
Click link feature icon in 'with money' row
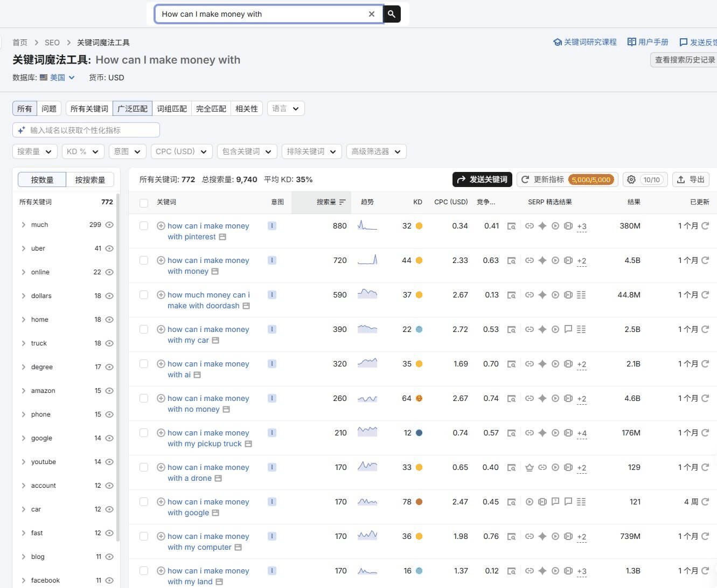pyautogui.click(x=530, y=260)
